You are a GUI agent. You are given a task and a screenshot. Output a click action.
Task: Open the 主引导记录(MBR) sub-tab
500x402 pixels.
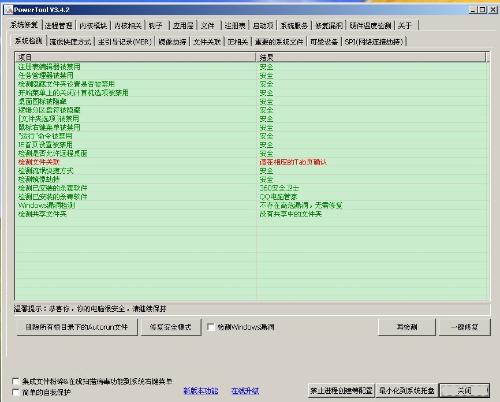(125, 42)
